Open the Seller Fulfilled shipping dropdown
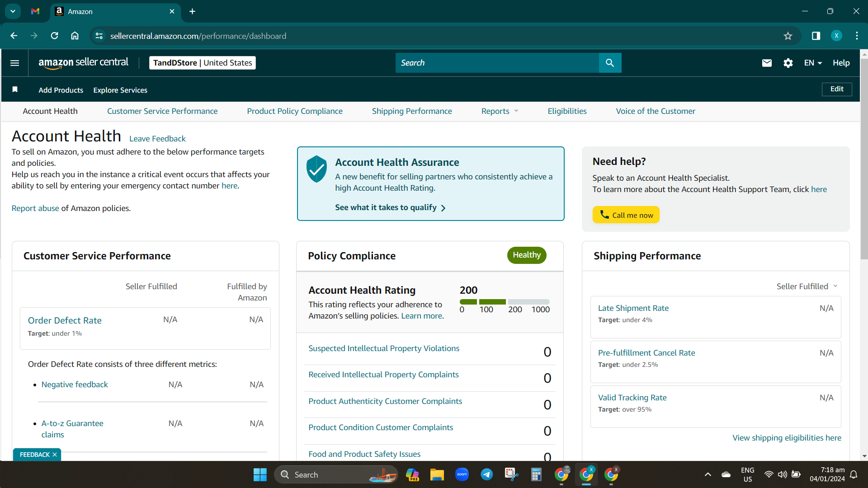The width and height of the screenshot is (868, 488). [x=807, y=286]
